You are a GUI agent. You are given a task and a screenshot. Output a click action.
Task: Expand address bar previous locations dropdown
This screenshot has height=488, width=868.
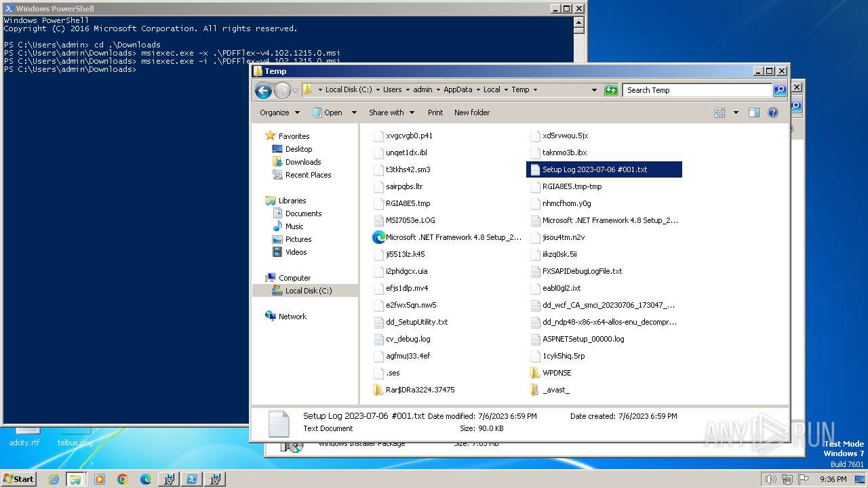coord(594,89)
